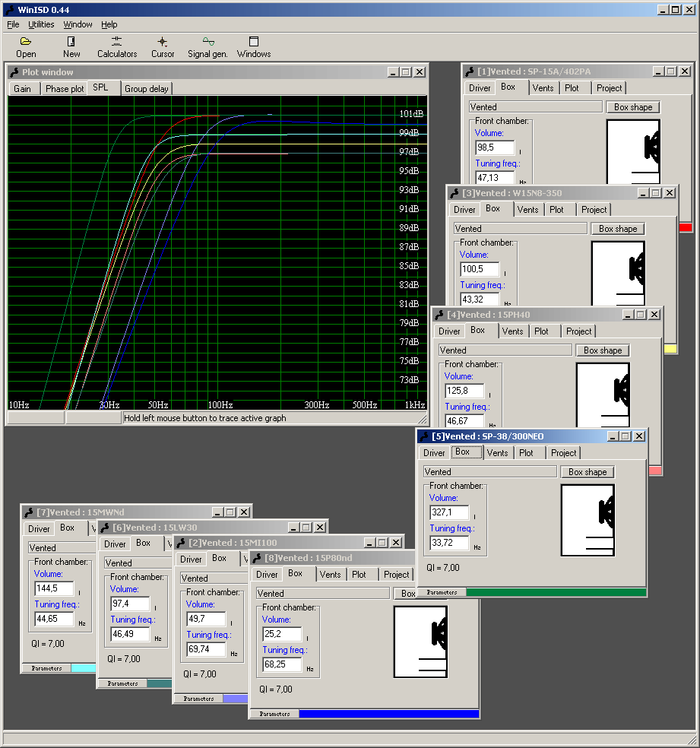The height and width of the screenshot is (748, 700).
Task: Launch the Signal gen. tool
Action: point(207,43)
